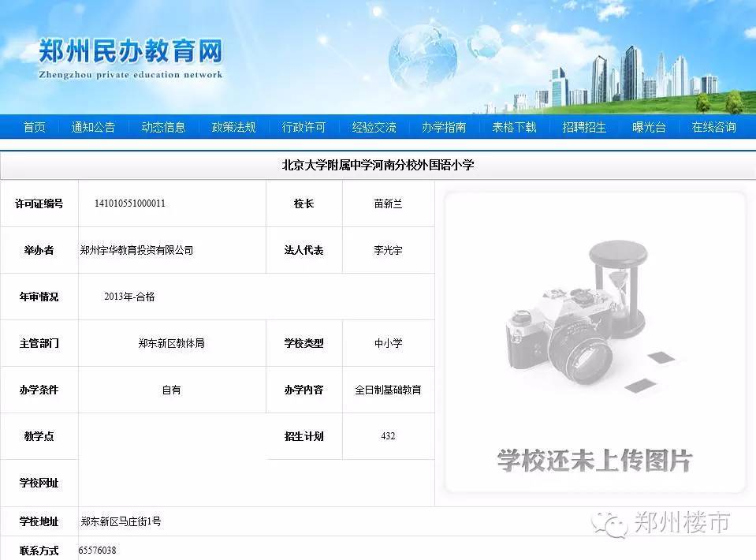This screenshot has width=756, height=560.
Task: Click the 行政许可 nav item
Action: pos(304,127)
